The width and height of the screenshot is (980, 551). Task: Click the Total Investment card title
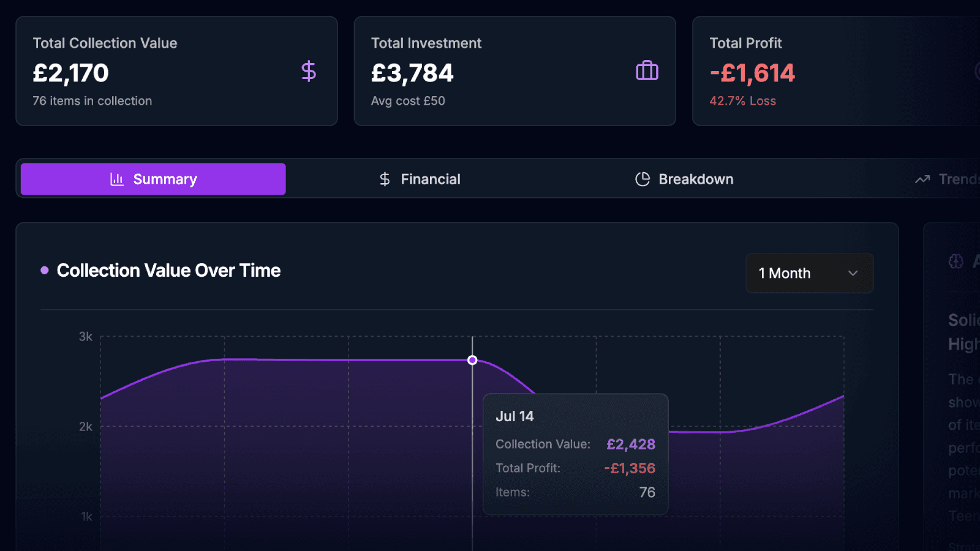pyautogui.click(x=426, y=43)
